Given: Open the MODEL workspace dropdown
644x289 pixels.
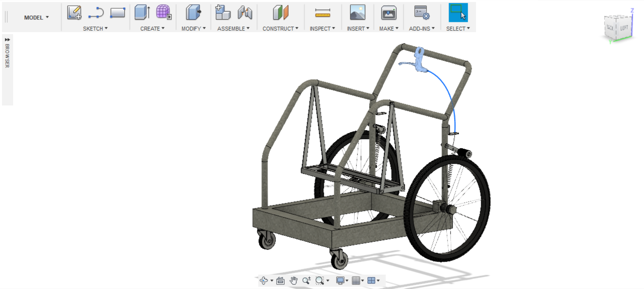Looking at the screenshot, I should [x=36, y=17].
